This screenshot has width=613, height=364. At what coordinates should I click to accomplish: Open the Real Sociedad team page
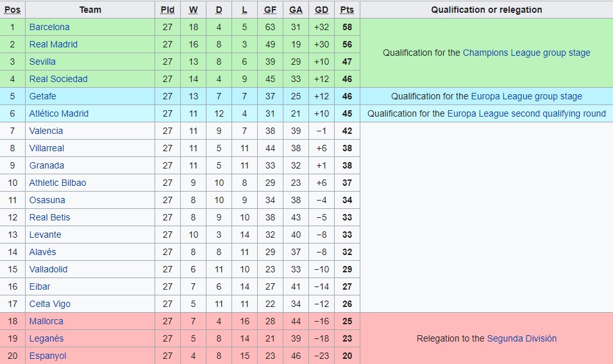pos(58,79)
